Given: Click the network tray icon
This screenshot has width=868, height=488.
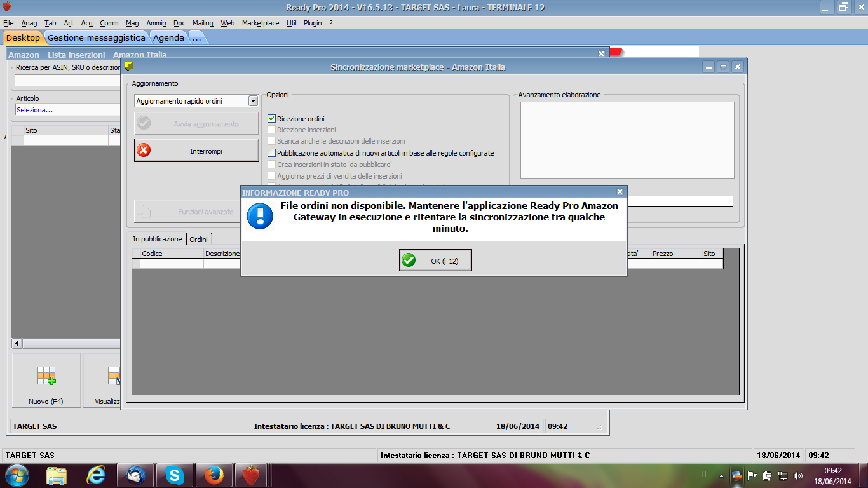Looking at the screenshot, I should coord(783,475).
